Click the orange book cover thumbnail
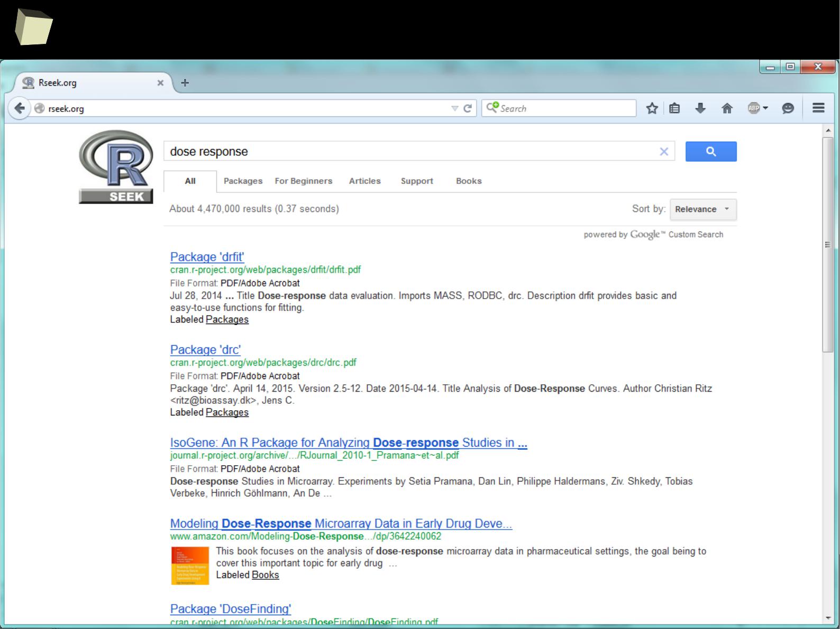The width and height of the screenshot is (840, 629). pyautogui.click(x=190, y=566)
